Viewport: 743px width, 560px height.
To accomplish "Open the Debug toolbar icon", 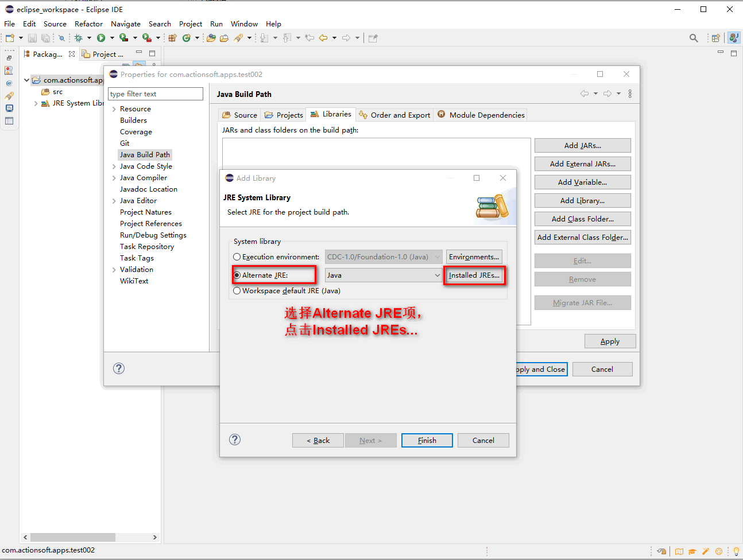I will pyautogui.click(x=79, y=38).
